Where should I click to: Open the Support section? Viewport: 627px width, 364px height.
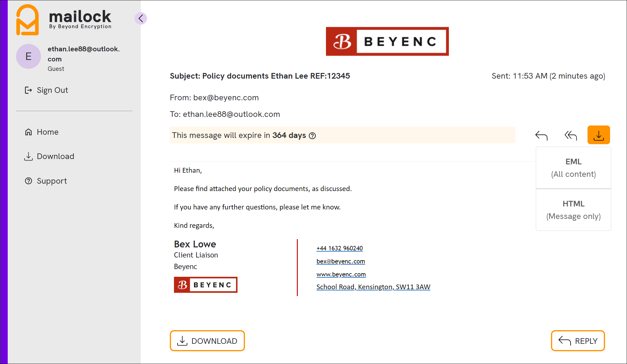[46, 181]
